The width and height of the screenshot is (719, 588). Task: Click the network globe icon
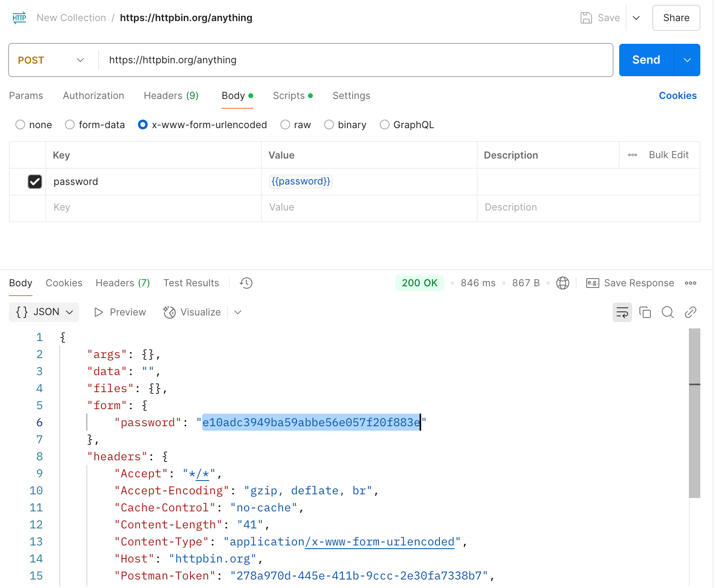pyautogui.click(x=562, y=283)
